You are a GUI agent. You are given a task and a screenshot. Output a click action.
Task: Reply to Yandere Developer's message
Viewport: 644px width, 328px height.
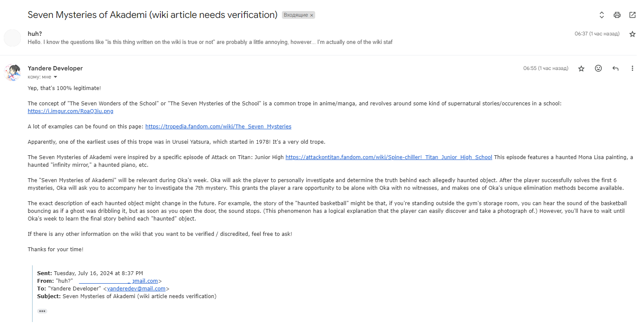(x=615, y=68)
